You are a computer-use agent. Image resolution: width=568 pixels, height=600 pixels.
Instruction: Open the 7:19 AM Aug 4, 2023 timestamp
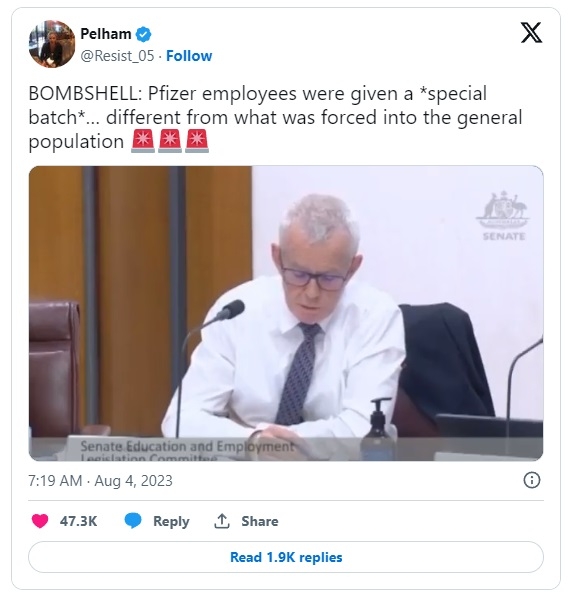tap(100, 481)
